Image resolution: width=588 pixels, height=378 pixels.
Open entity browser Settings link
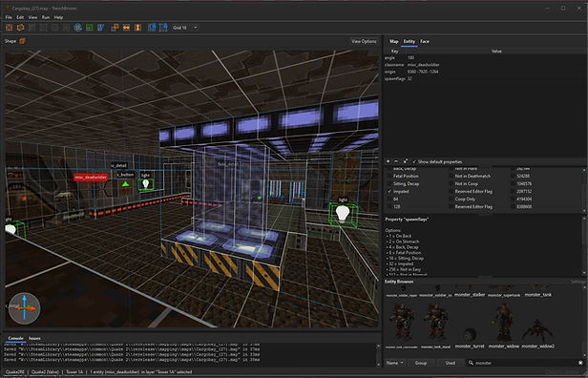(x=577, y=282)
